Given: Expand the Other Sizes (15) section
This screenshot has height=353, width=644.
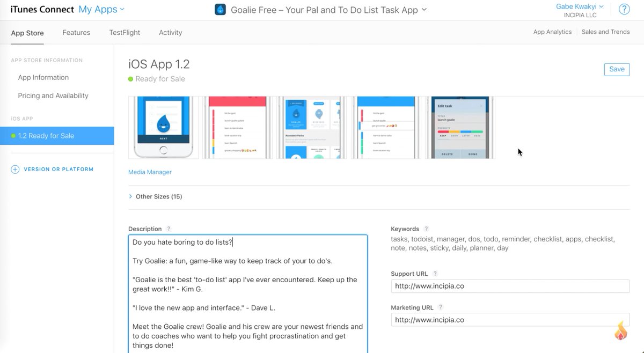Looking at the screenshot, I should tap(156, 196).
